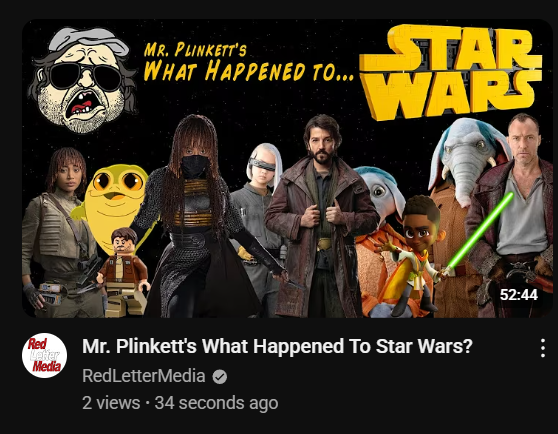Open the three-dot more options menu
This screenshot has height=434, width=558.
[x=543, y=348]
